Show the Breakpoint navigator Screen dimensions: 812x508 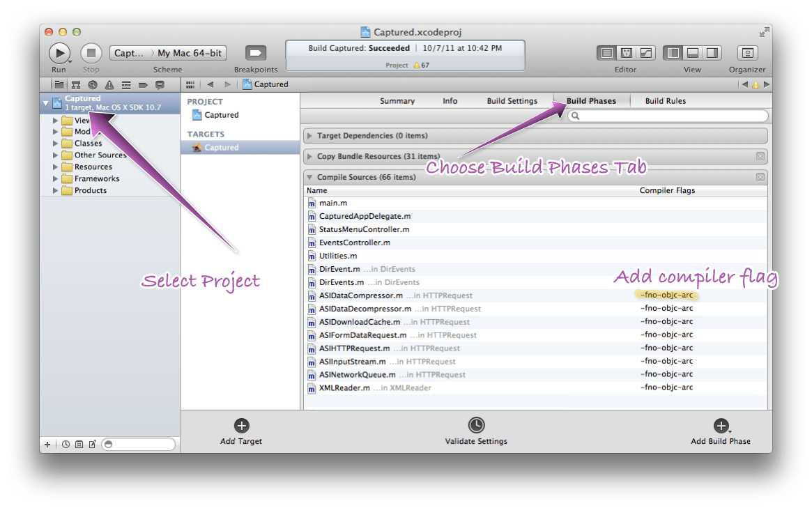(143, 85)
